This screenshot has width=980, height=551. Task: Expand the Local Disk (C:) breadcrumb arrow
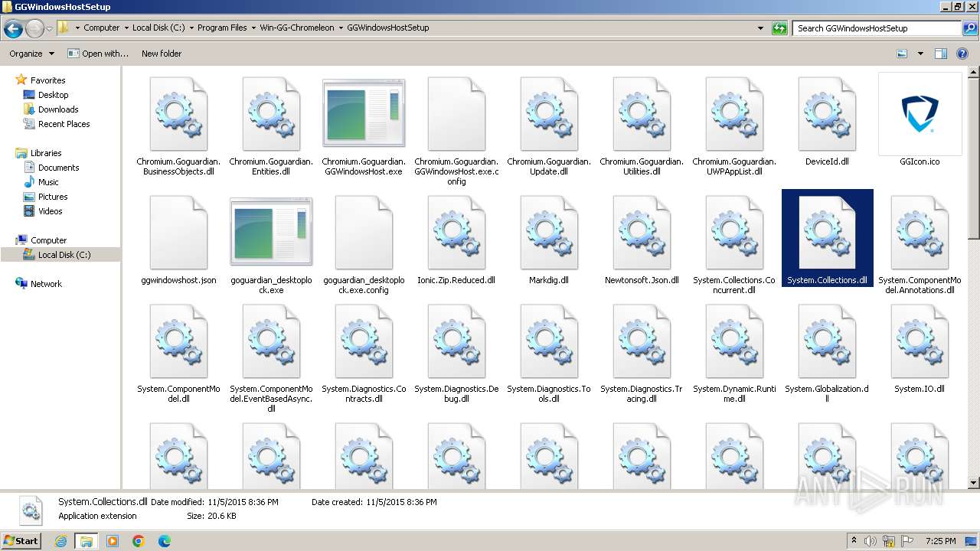click(191, 28)
